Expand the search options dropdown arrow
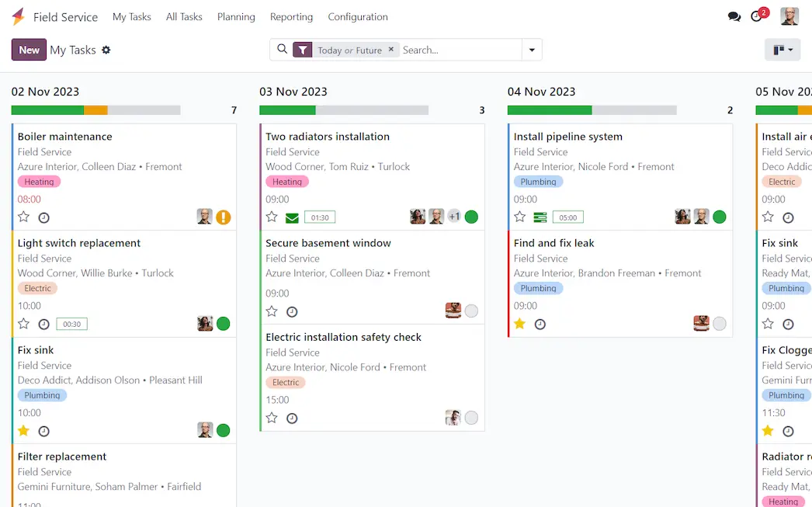812x507 pixels. pyautogui.click(x=532, y=50)
